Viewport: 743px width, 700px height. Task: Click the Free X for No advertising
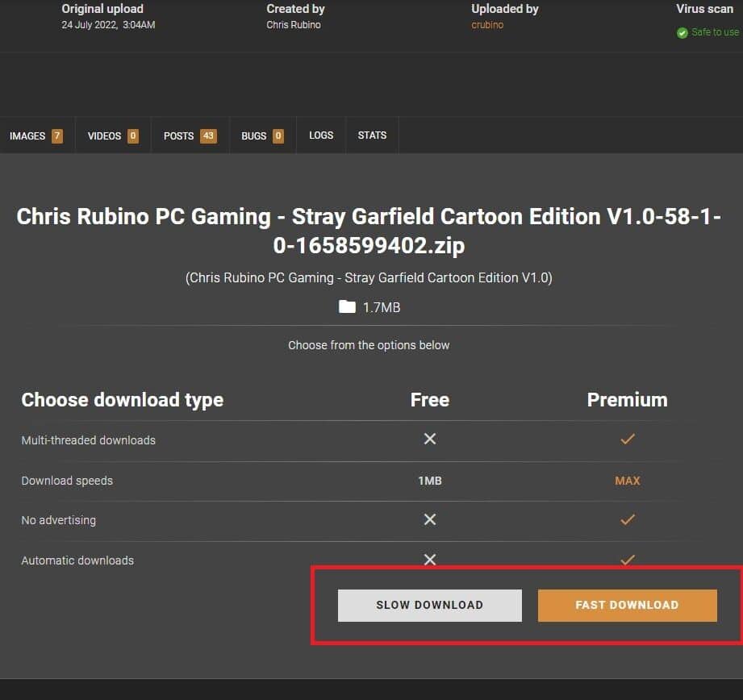(x=430, y=519)
